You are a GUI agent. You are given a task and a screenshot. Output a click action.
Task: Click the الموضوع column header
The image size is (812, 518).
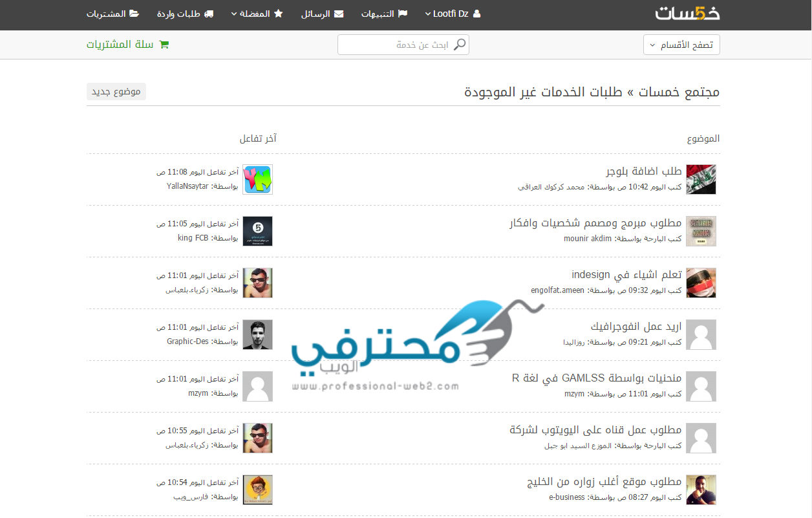(x=703, y=138)
